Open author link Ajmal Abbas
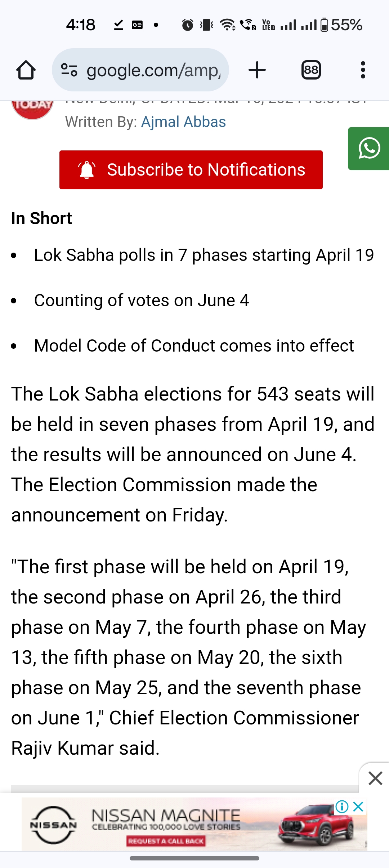This screenshot has height=868, width=389. coord(183,122)
